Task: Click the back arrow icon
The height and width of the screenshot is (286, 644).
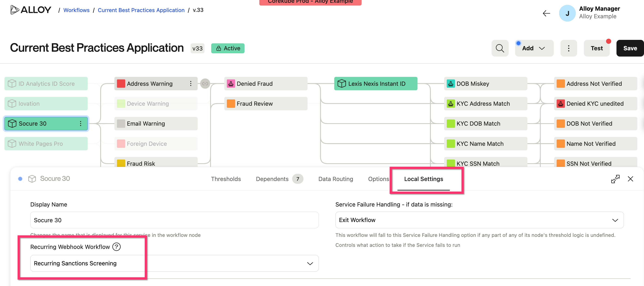Action: pyautogui.click(x=547, y=13)
